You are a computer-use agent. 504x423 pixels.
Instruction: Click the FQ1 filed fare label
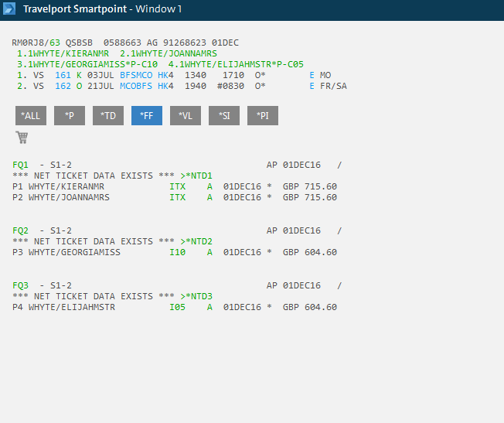click(20, 165)
